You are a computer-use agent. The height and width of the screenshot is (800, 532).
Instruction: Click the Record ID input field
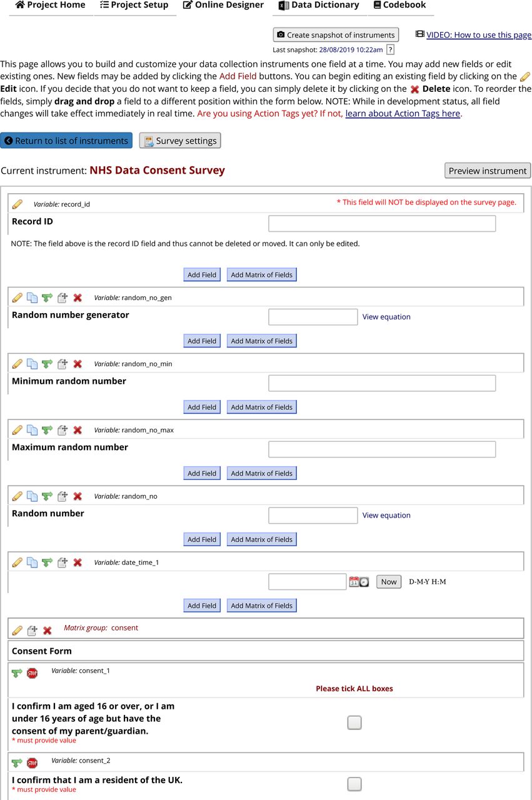(x=382, y=224)
